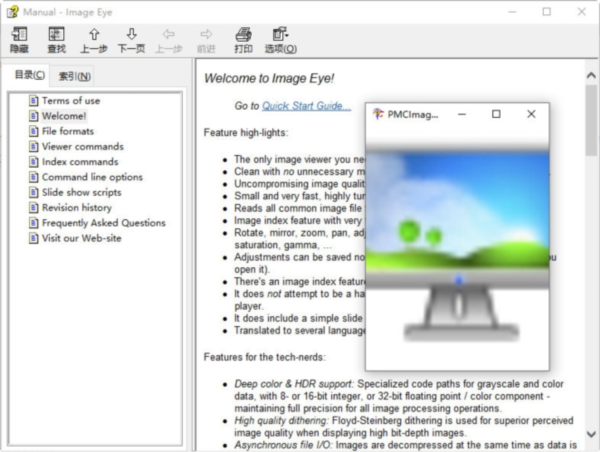Click the scrollbar up arrow in help pane
The height and width of the screenshot is (452, 600).
[x=591, y=75]
